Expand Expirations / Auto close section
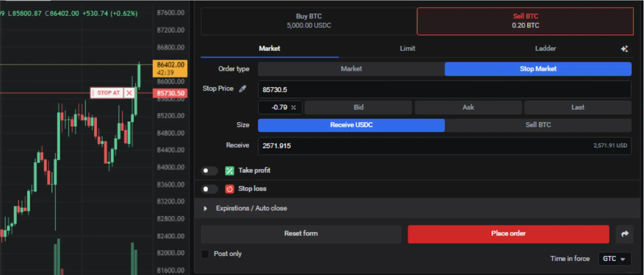Image resolution: width=644 pixels, height=275 pixels. tap(205, 209)
